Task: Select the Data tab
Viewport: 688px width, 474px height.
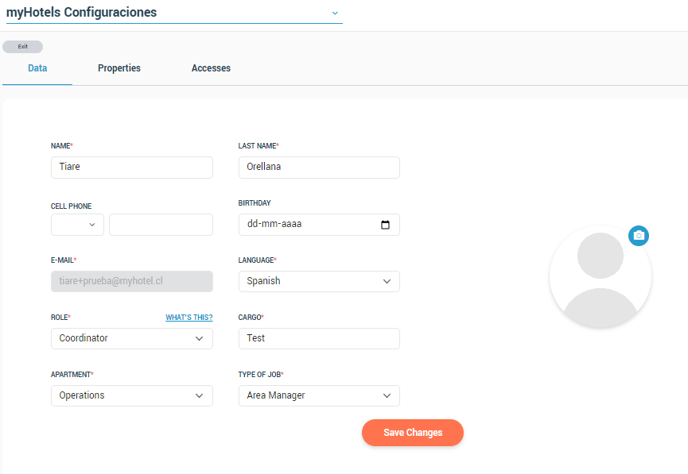Action: tap(37, 68)
